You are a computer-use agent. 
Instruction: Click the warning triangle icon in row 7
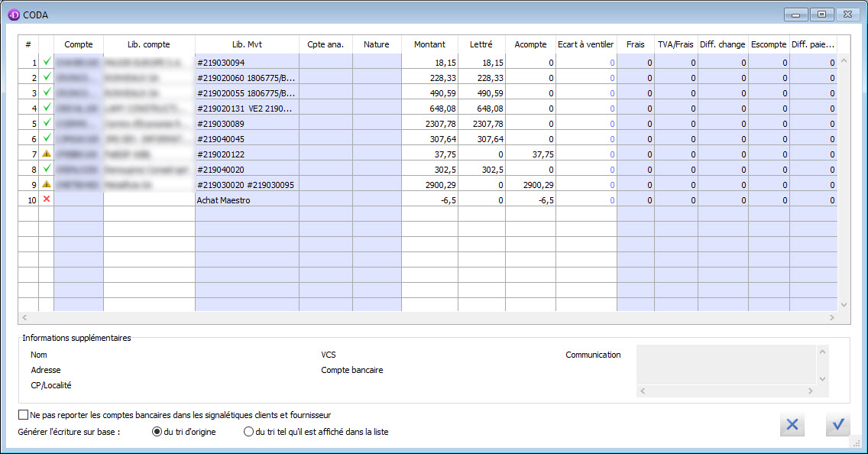[x=46, y=154]
